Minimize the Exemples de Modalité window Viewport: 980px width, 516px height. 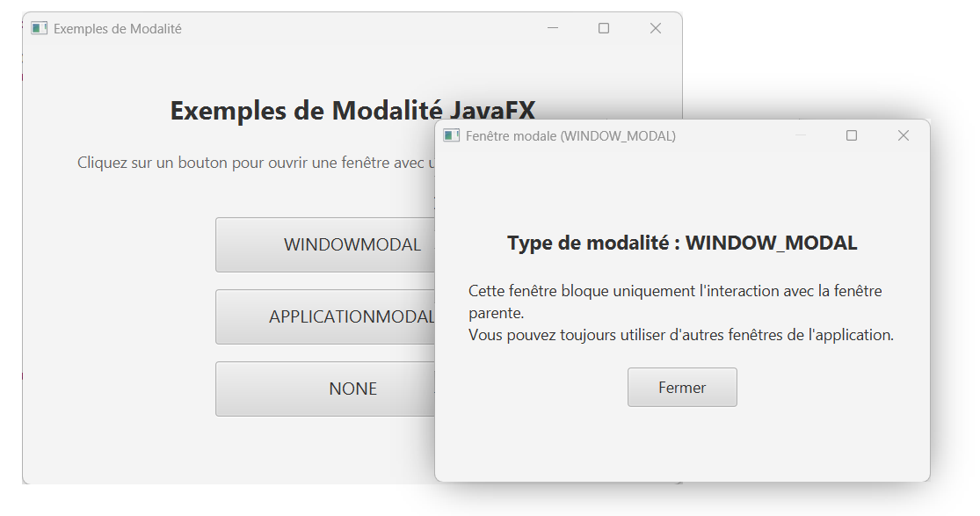(x=552, y=28)
